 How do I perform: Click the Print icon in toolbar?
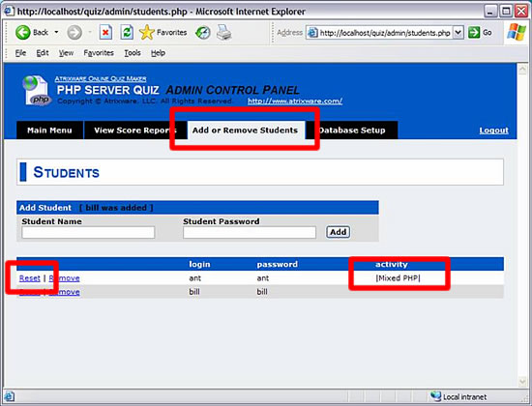(223, 33)
